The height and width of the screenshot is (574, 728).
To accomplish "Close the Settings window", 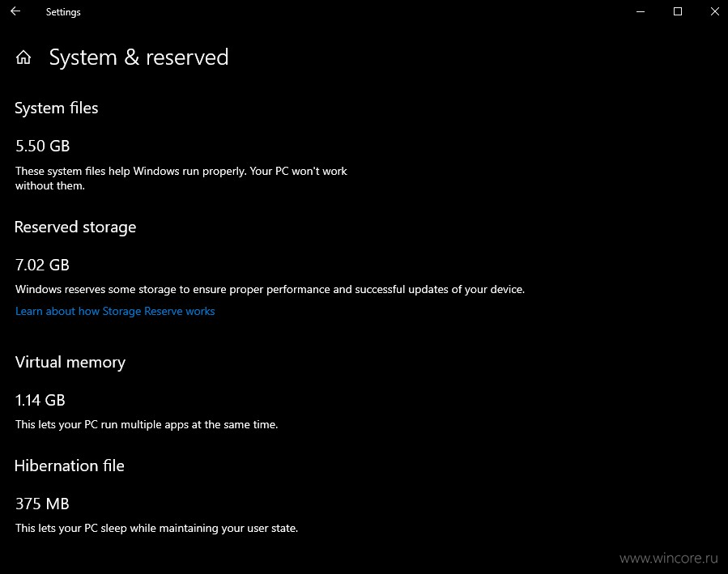I will [715, 11].
